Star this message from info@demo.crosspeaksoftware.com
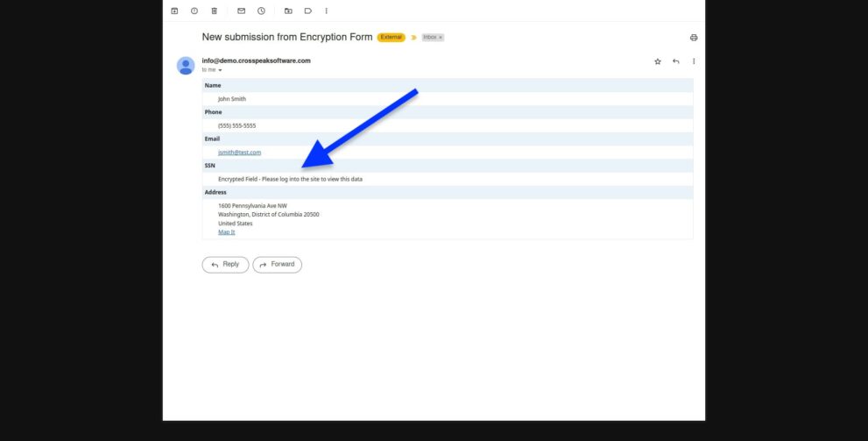868x441 pixels. point(658,61)
